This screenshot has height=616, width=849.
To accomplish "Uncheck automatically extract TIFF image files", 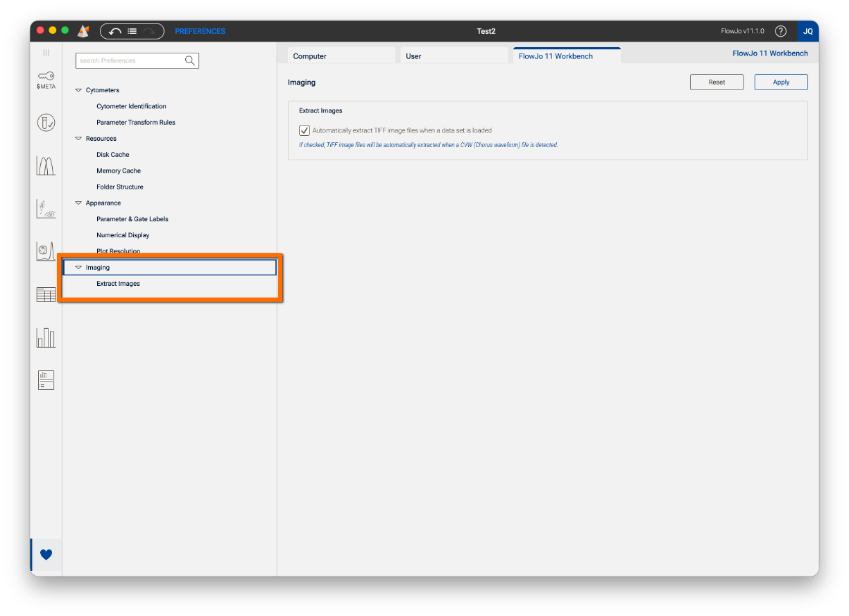I will pyautogui.click(x=305, y=130).
